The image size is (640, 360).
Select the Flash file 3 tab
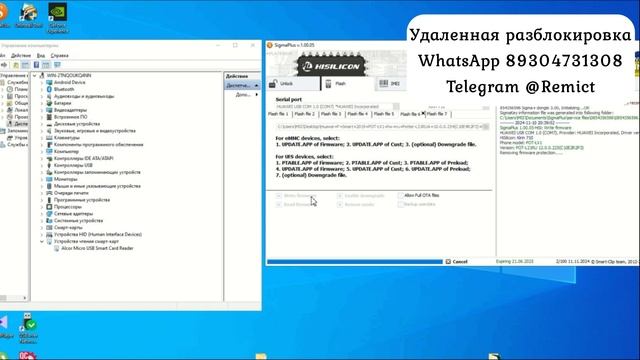pos(331,114)
